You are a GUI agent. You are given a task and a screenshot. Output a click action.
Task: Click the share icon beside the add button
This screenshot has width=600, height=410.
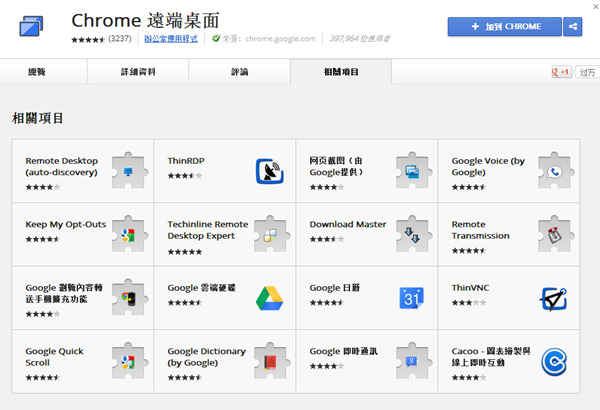(572, 27)
